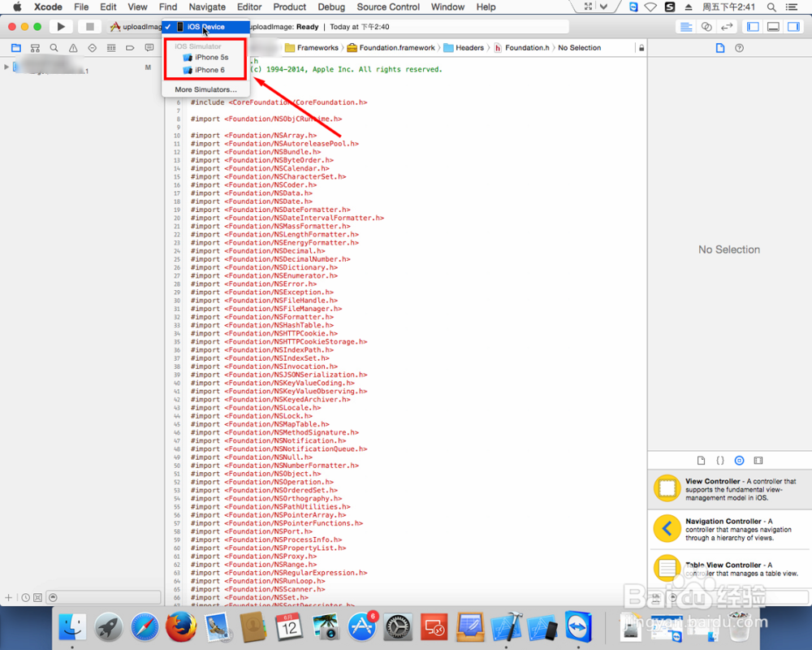Image resolution: width=812 pixels, height=650 pixels.
Task: Open the Media library icon
Action: (x=758, y=461)
